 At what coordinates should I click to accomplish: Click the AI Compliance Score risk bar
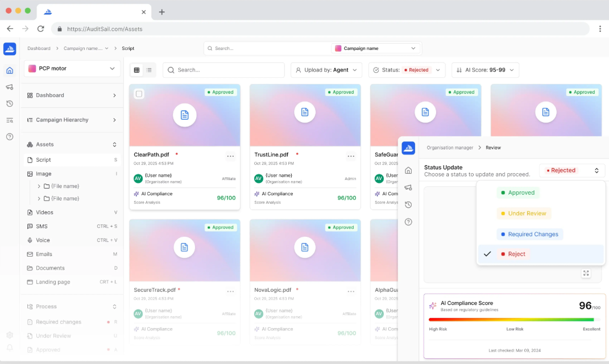[515, 320]
